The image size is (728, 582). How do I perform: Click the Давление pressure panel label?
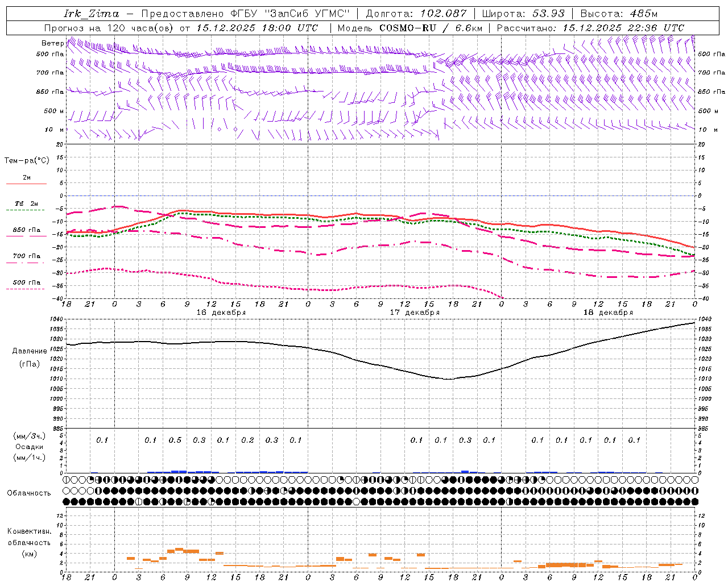(30, 351)
